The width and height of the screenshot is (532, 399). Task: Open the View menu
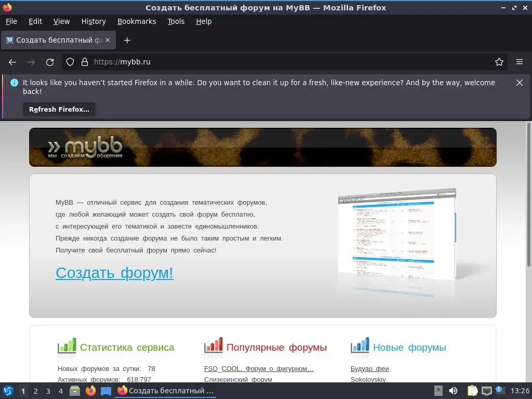coord(61,21)
